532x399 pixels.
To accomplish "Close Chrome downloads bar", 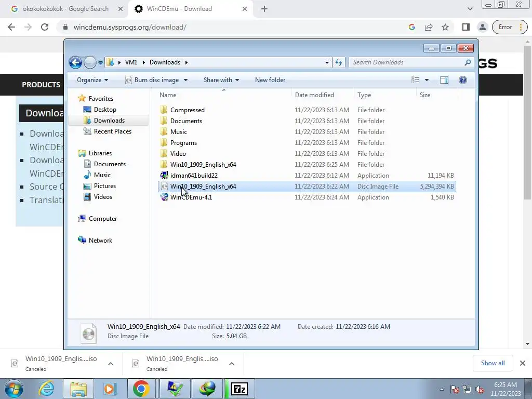I will 523,363.
